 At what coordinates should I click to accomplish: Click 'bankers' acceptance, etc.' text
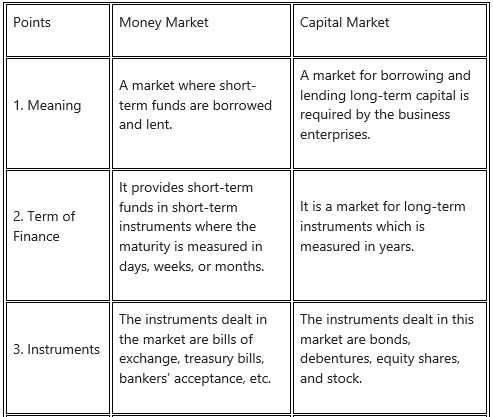point(195,379)
